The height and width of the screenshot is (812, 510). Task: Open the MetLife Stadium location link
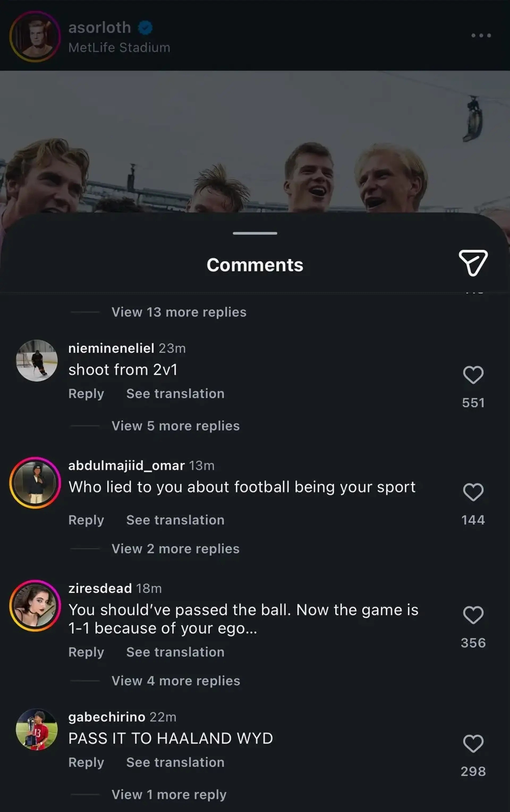click(119, 48)
